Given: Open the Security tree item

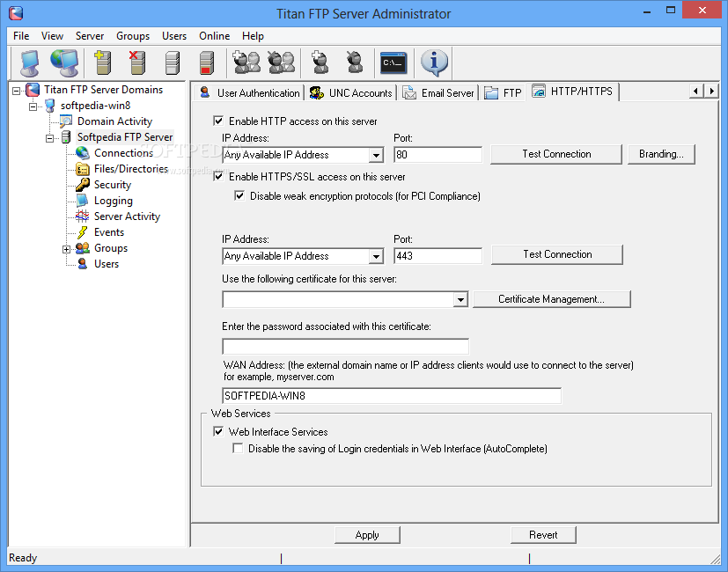Looking at the screenshot, I should click(x=113, y=185).
